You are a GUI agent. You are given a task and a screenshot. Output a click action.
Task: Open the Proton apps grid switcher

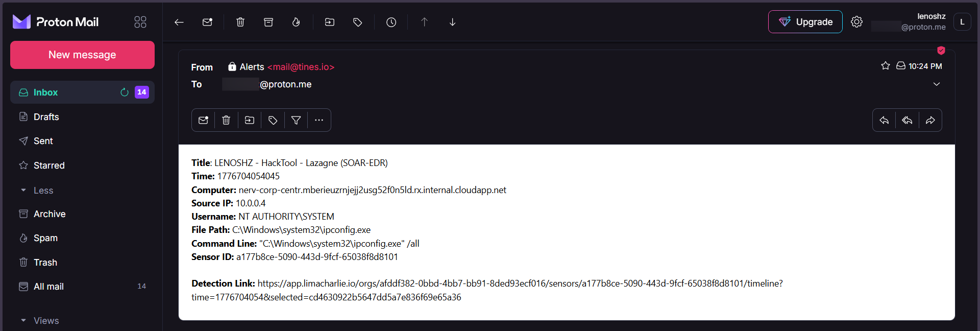pos(140,22)
